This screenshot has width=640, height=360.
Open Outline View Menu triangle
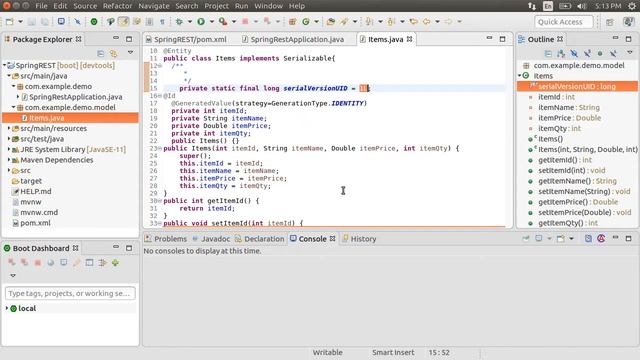click(x=630, y=53)
